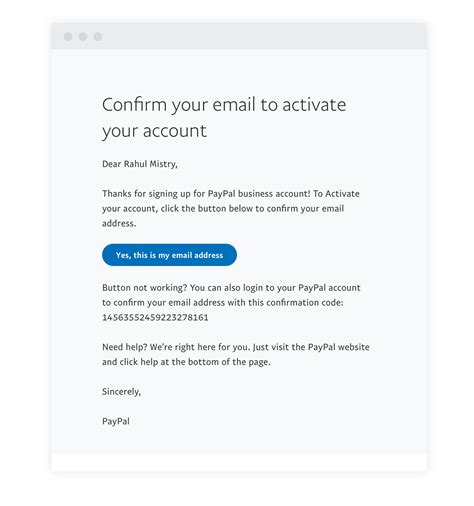The image size is (474, 506).
Task: Click the middle gray window dot
Action: [x=83, y=36]
